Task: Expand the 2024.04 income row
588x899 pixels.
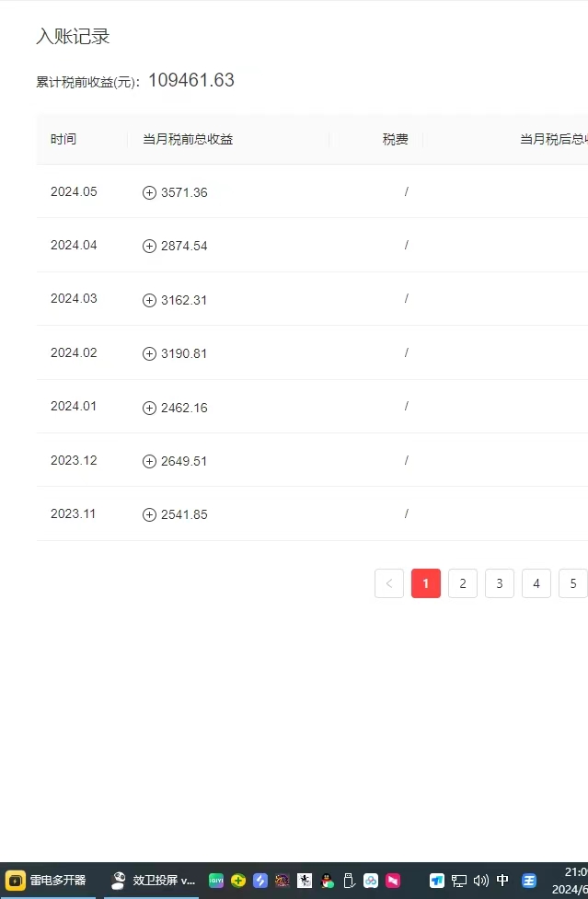Action: 149,247
